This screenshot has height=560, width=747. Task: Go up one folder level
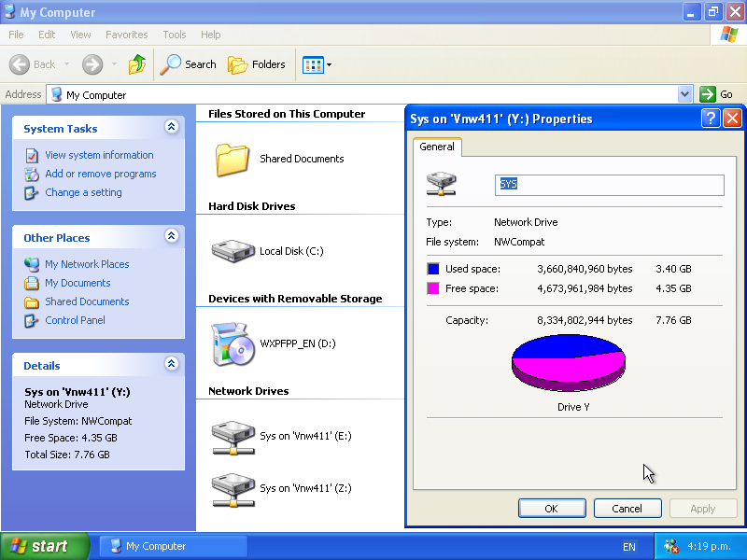coord(137,64)
